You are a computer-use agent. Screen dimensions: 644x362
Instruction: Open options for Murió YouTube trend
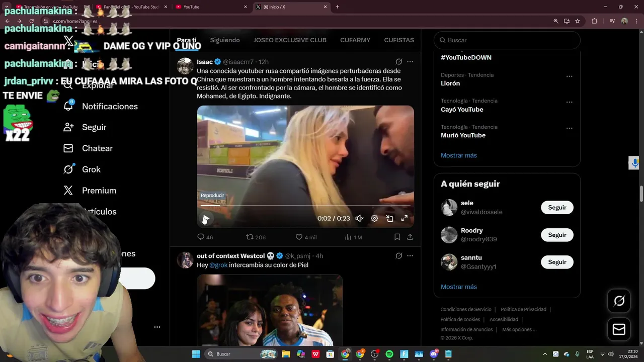[569, 128]
